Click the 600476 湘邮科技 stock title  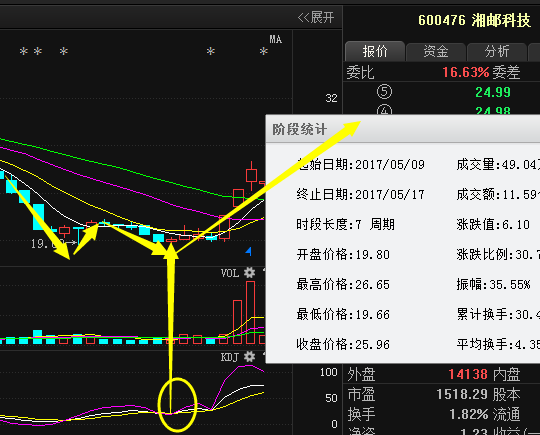point(474,20)
